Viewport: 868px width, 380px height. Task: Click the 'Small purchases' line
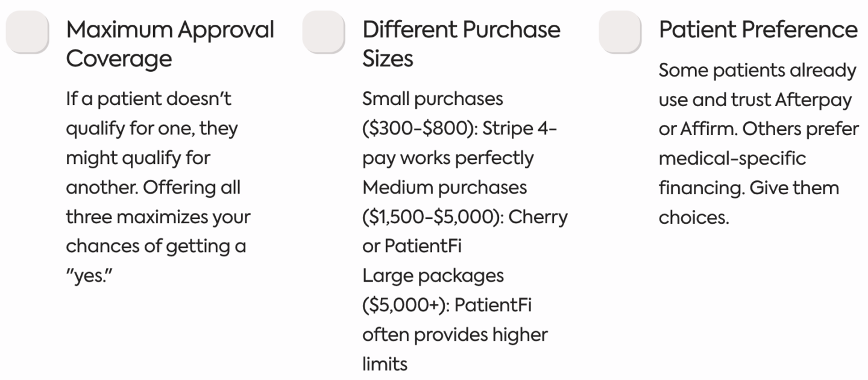tap(433, 99)
